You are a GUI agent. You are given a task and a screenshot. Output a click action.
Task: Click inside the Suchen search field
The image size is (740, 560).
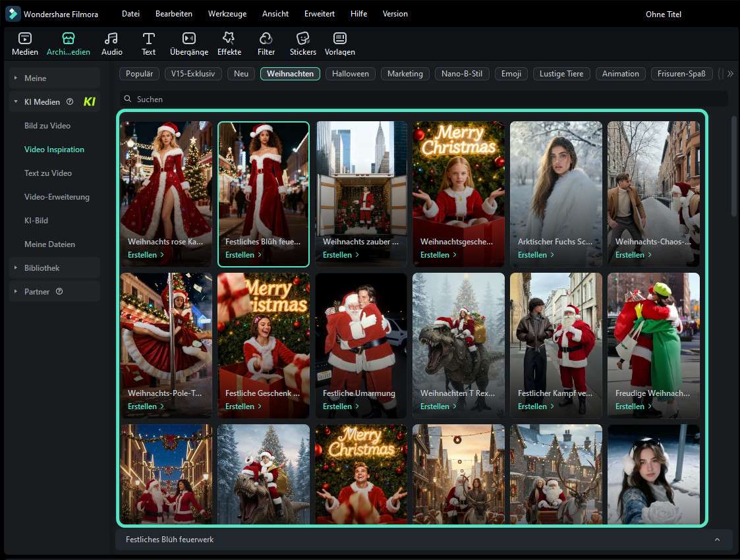(x=264, y=99)
